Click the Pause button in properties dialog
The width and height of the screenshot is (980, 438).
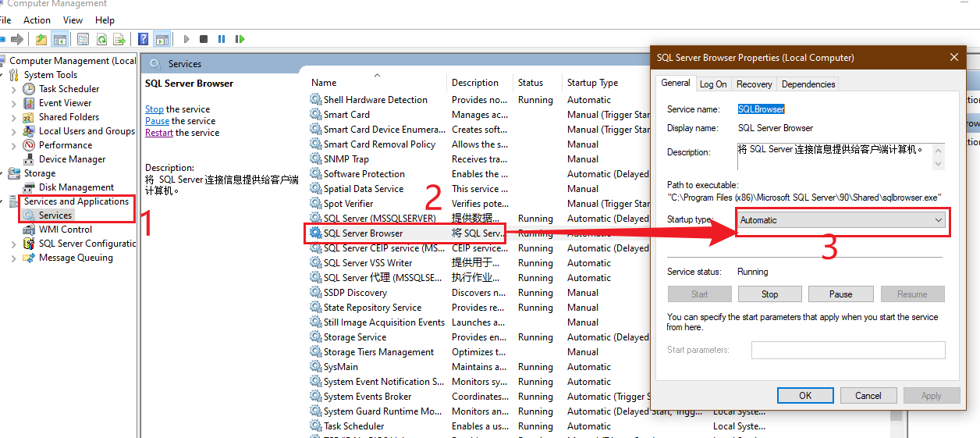(840, 294)
